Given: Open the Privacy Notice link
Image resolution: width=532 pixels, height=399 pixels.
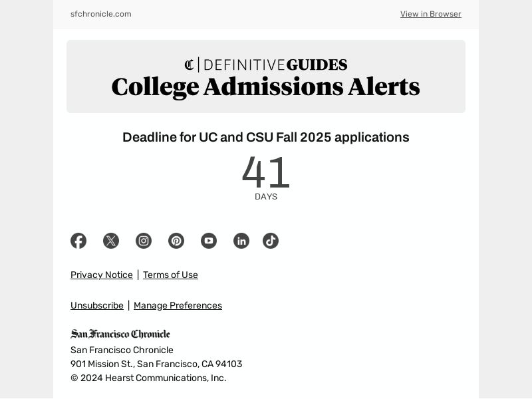Looking at the screenshot, I should (102, 275).
